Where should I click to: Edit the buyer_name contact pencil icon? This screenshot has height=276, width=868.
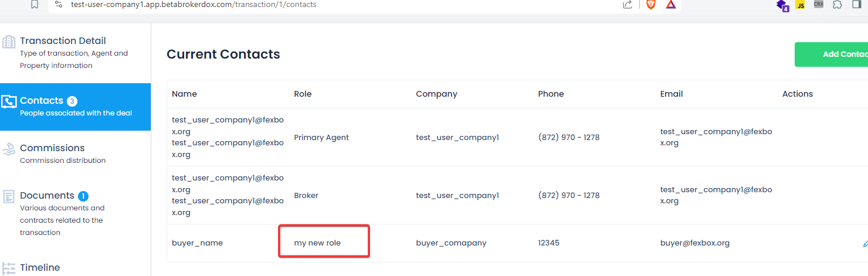point(864,243)
